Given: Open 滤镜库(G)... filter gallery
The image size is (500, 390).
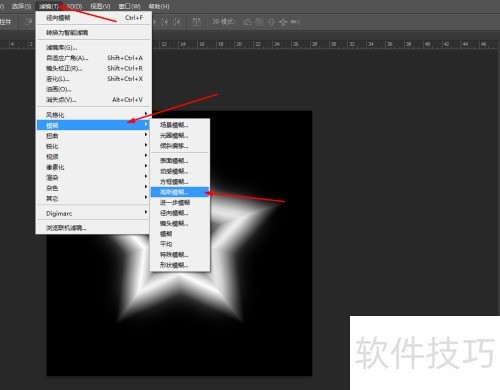Looking at the screenshot, I should click(94, 48).
